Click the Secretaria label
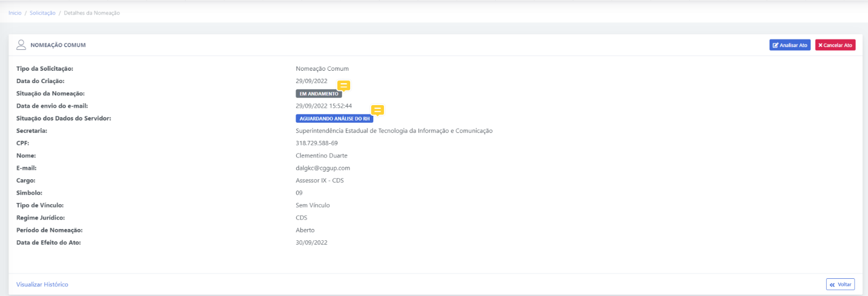This screenshot has height=296, width=868. point(32,131)
